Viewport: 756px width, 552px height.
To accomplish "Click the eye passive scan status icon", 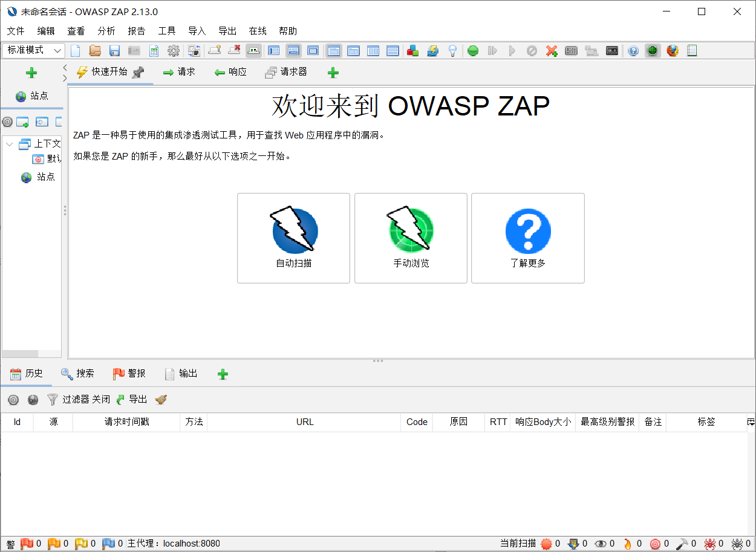I will pos(604,544).
